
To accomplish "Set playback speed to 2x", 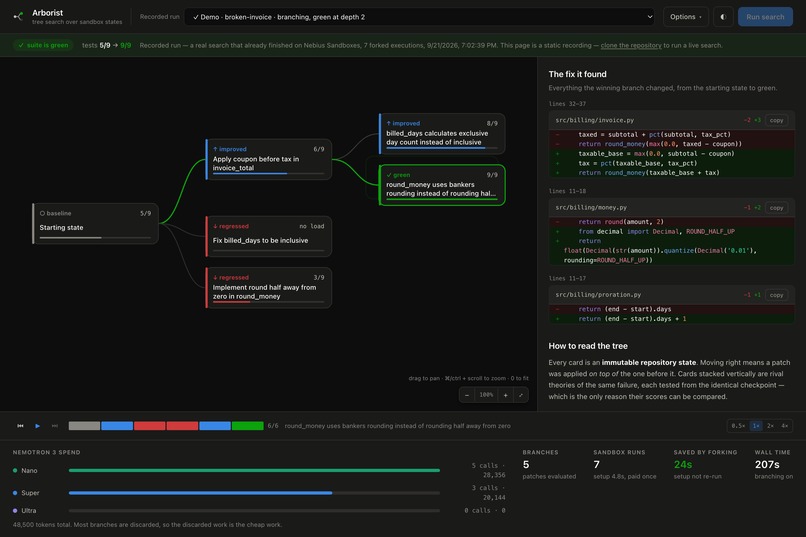I will coord(770,426).
